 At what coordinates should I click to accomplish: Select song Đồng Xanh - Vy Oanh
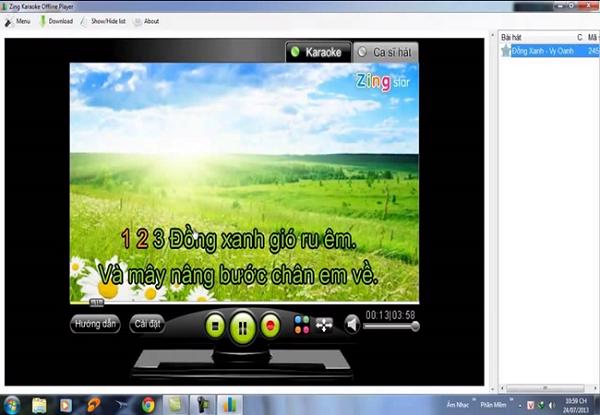pyautogui.click(x=541, y=50)
